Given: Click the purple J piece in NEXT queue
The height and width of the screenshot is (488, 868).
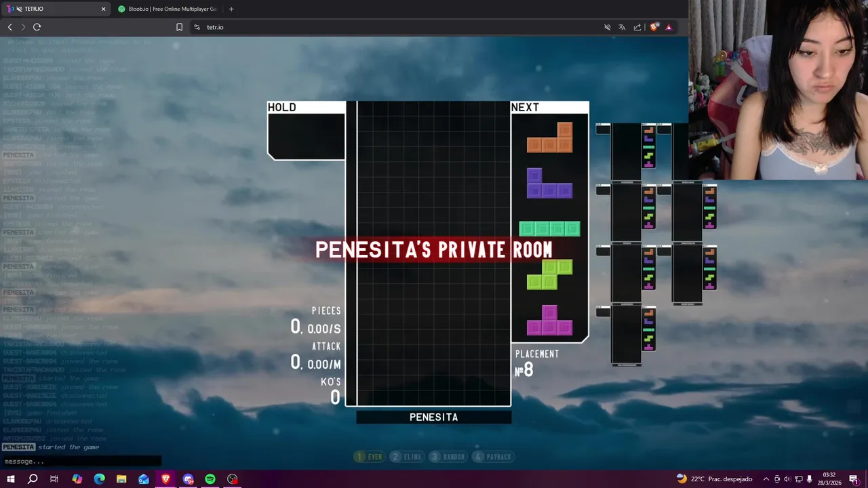Looking at the screenshot, I should (x=550, y=183).
